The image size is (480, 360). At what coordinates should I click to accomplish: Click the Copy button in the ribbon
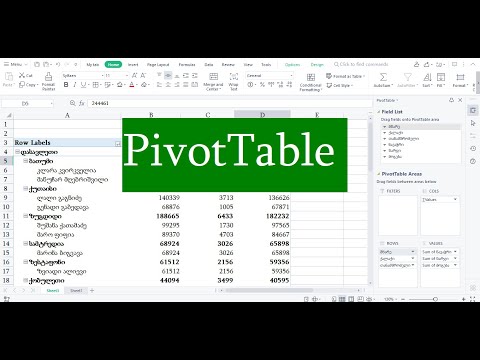click(x=28, y=85)
